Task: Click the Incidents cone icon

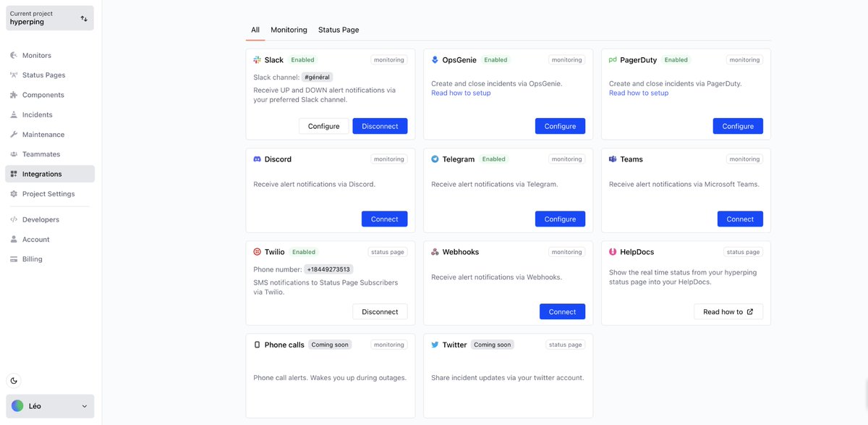Action: point(14,114)
